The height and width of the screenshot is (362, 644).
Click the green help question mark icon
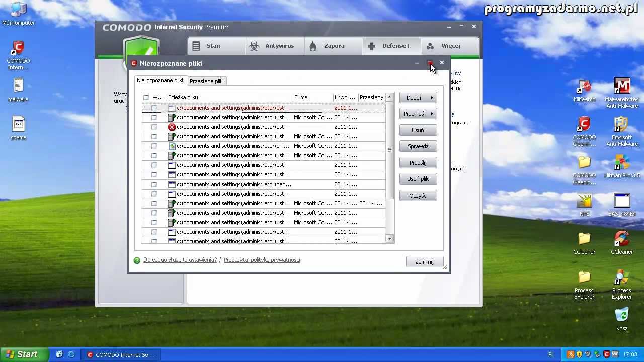tap(137, 260)
